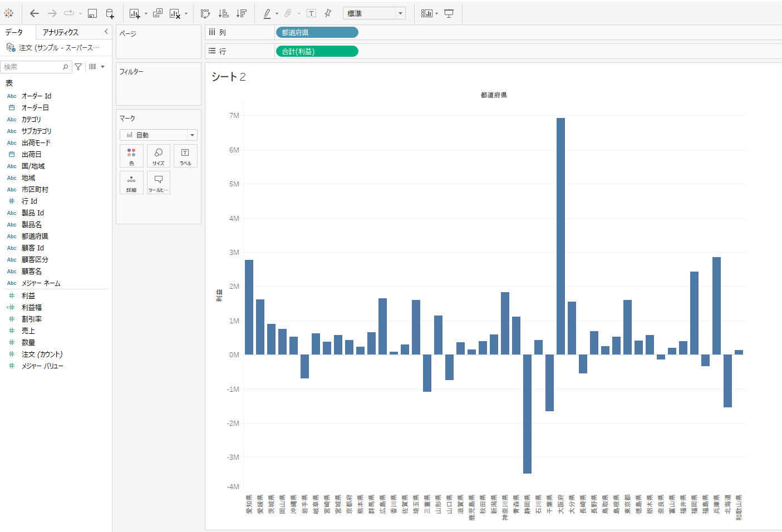Select the カテゴリ field
Screen dimensions: 782x532
click(31, 120)
